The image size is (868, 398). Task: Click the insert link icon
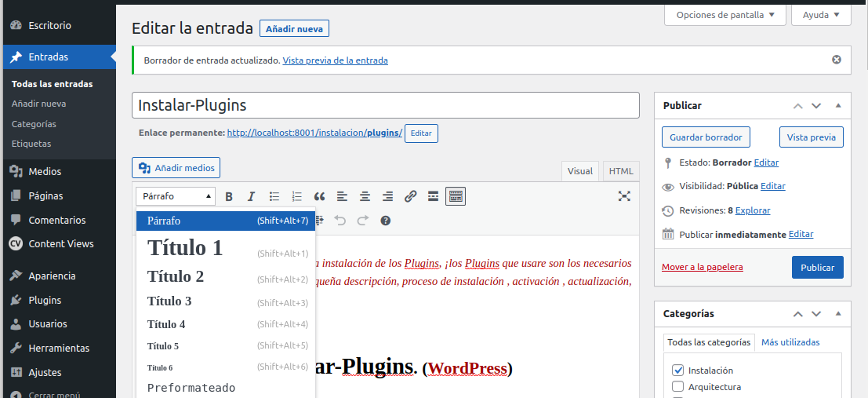(410, 196)
